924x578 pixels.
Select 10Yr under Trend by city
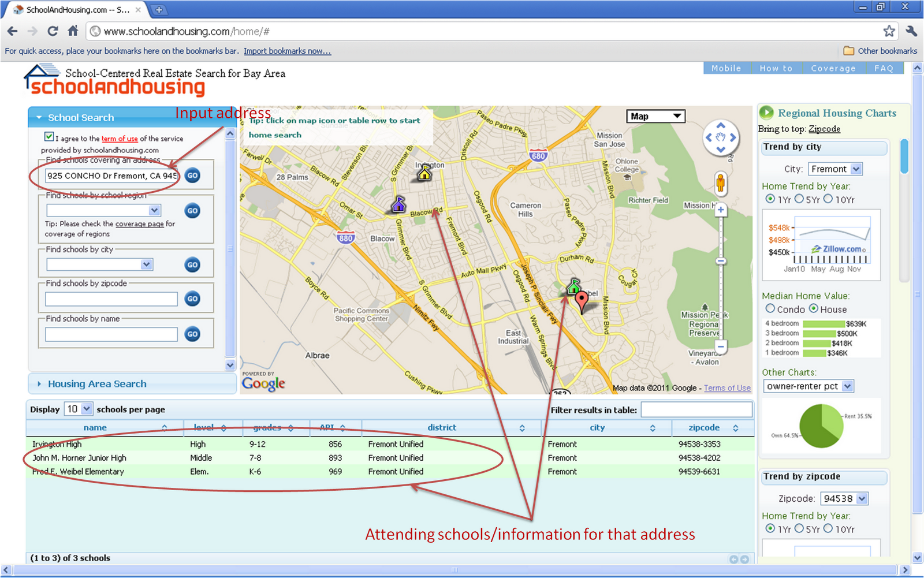[828, 199]
